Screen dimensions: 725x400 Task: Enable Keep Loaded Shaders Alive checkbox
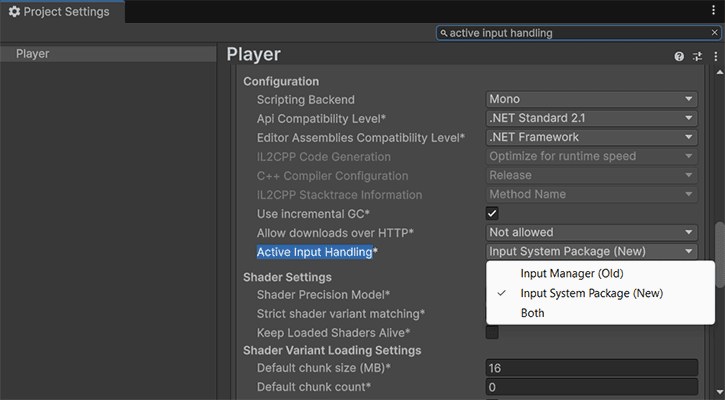[x=492, y=332]
